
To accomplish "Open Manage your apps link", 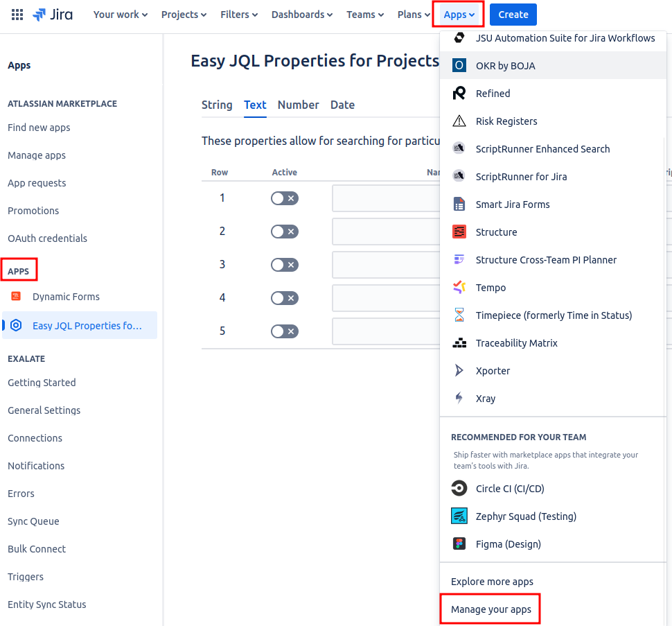I will point(490,609).
